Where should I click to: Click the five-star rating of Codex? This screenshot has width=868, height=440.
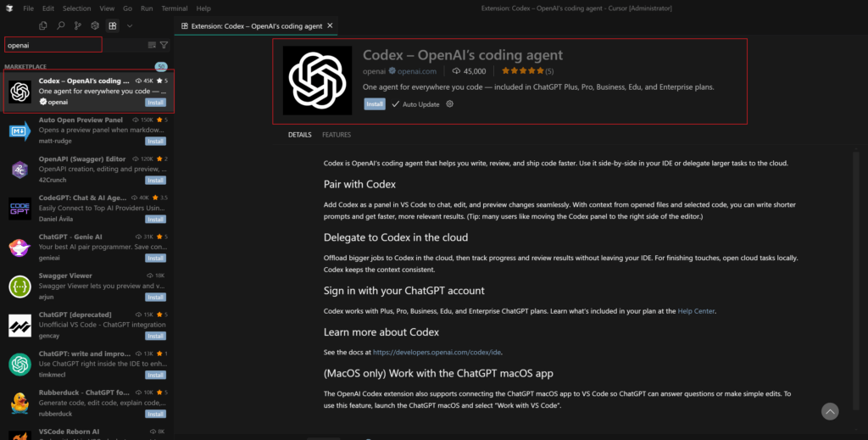tap(521, 71)
